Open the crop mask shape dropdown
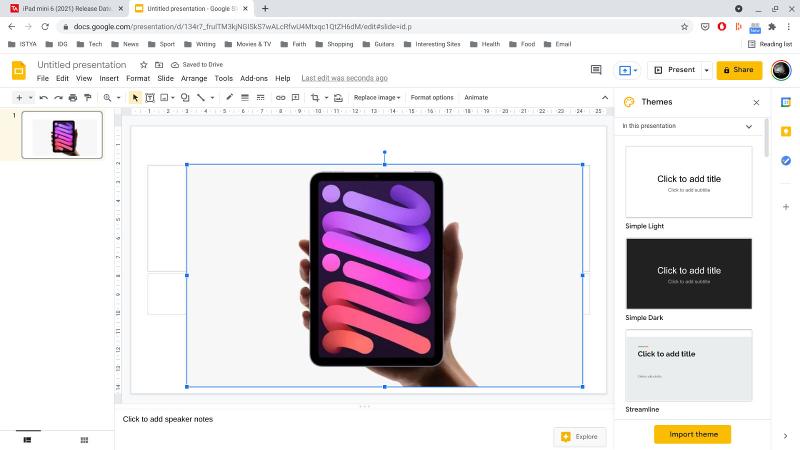 (327, 97)
